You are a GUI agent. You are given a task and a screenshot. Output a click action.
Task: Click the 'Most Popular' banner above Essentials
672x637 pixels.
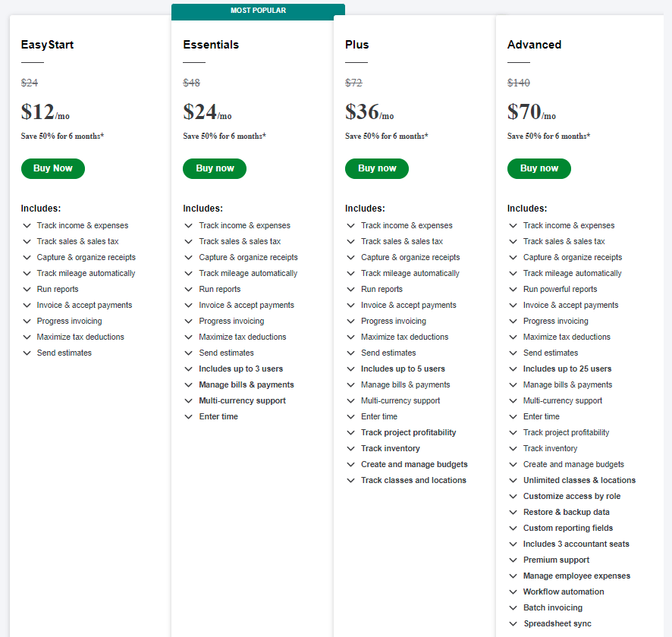tap(258, 11)
